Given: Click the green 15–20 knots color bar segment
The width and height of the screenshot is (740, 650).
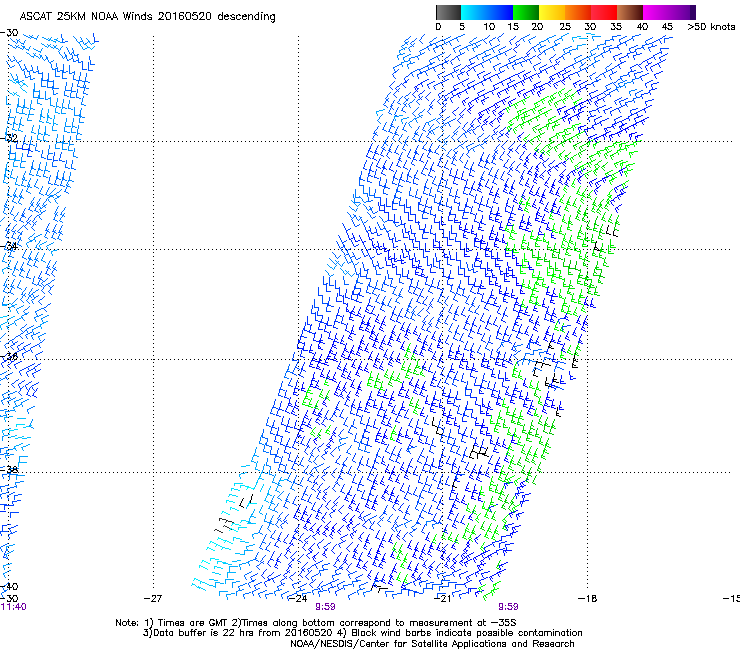Looking at the screenshot, I should point(526,12).
